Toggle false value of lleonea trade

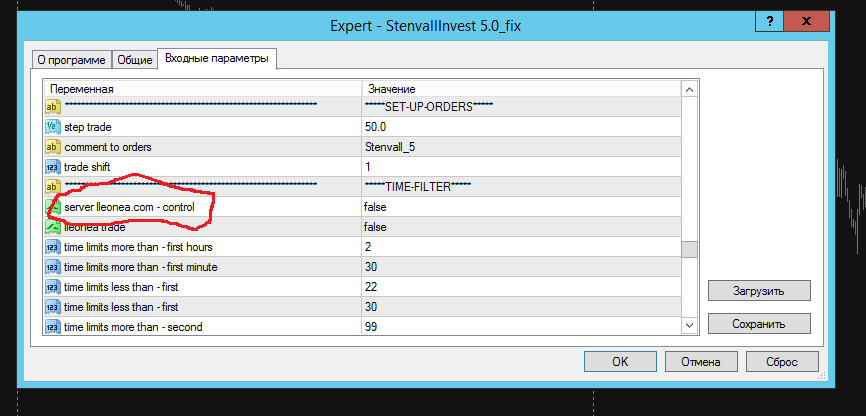(x=522, y=227)
